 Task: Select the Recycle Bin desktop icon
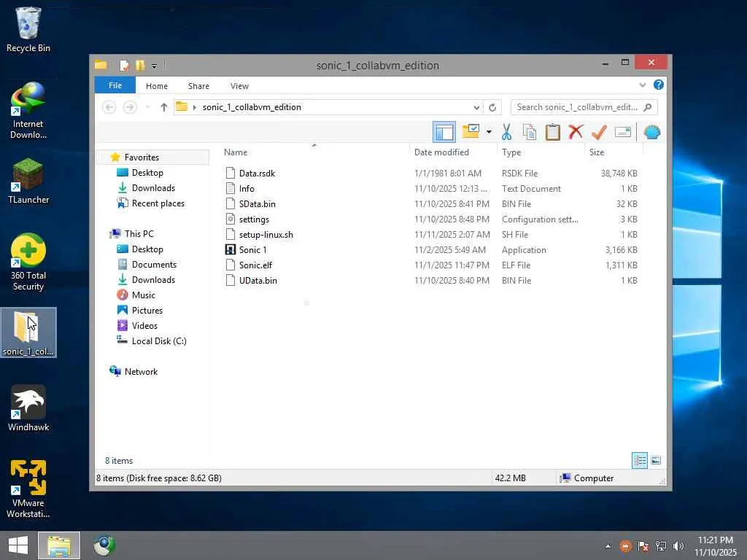(28, 29)
